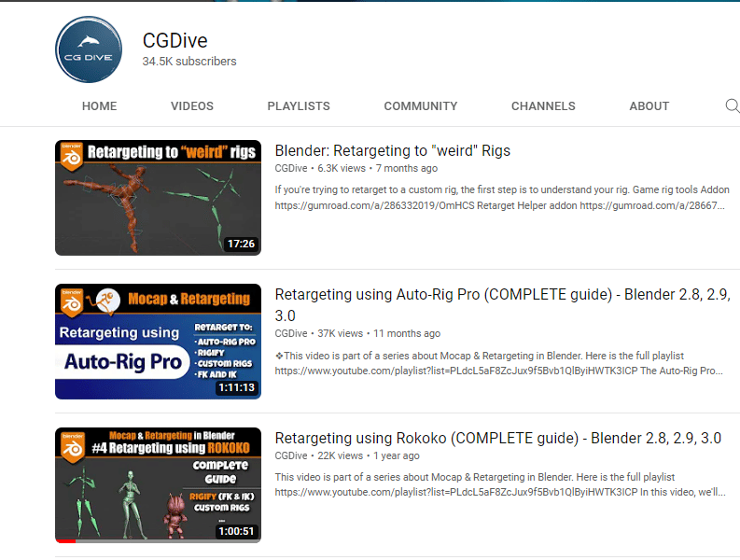Click CGDive name under the weird rigs video

[x=291, y=169]
